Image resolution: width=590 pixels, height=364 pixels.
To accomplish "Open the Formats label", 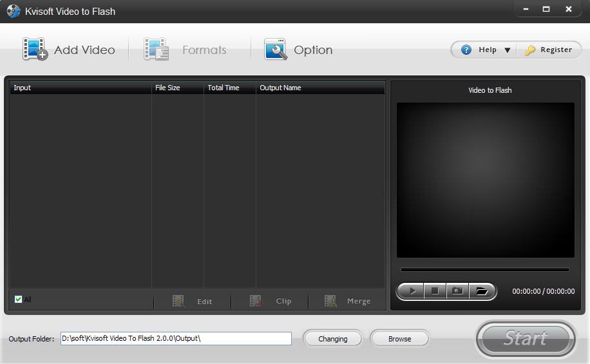I will 204,50.
